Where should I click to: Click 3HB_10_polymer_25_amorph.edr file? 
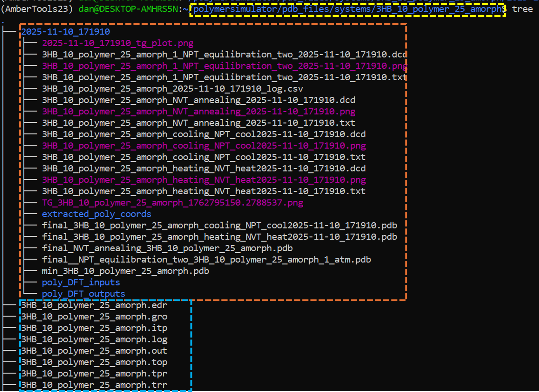(94, 305)
